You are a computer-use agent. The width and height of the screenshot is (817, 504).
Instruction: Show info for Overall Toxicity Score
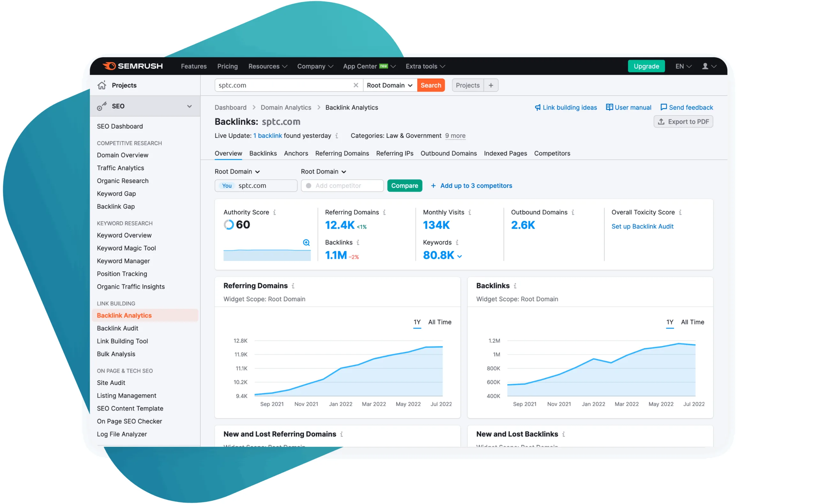coord(680,212)
